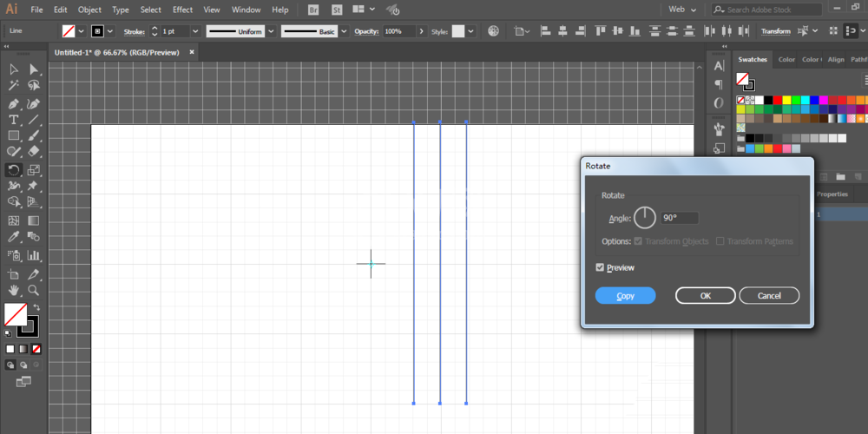This screenshot has width=868, height=434.
Task: Click the Rectangle tool
Action: pyautogui.click(x=14, y=135)
